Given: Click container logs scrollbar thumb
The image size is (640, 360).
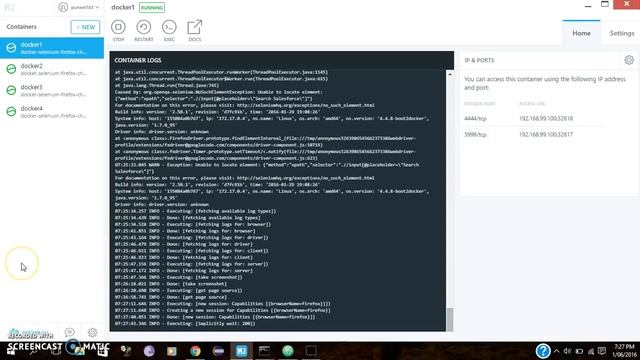Looking at the screenshot, I should [450, 319].
